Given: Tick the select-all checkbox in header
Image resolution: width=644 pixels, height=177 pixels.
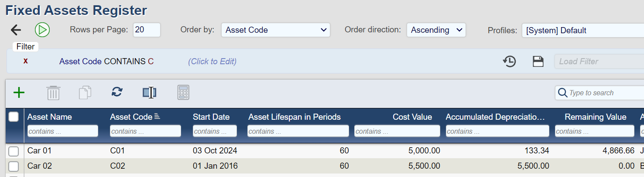Looking at the screenshot, I should coord(14,117).
